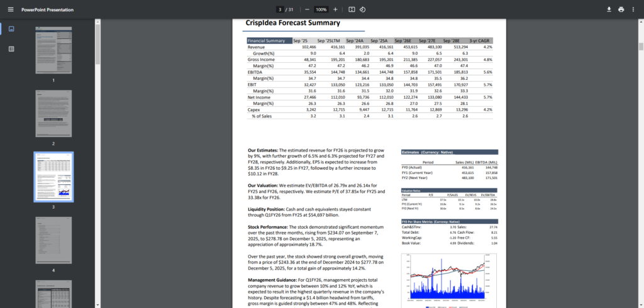The image size is (644, 308).
Task: Download the PDF file
Action: tap(609, 9)
